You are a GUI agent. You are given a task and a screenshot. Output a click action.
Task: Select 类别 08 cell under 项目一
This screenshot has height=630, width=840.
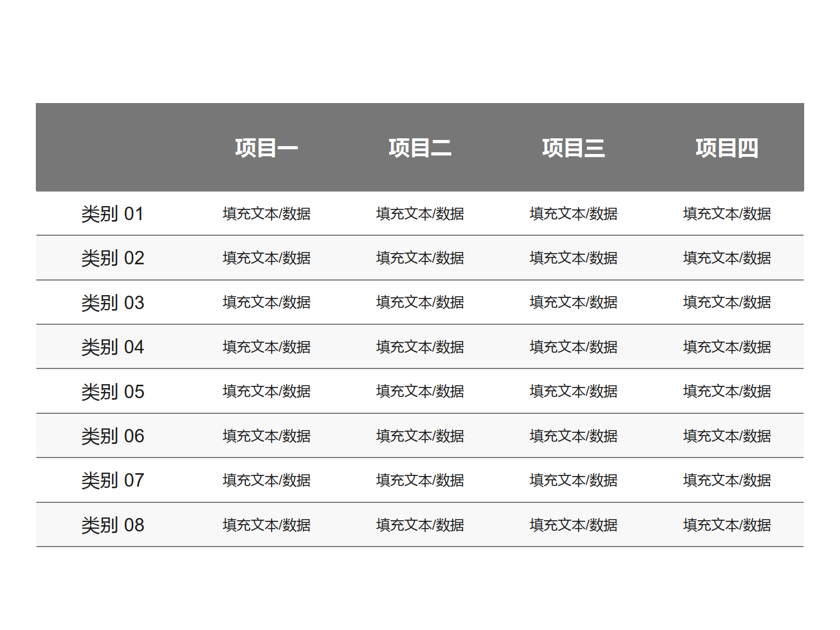coord(267,525)
